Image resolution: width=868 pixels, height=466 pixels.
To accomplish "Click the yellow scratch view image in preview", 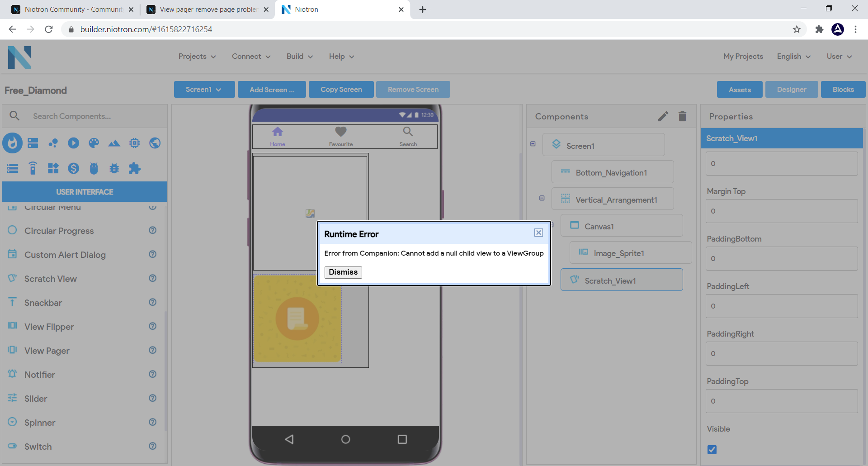I will (x=297, y=319).
